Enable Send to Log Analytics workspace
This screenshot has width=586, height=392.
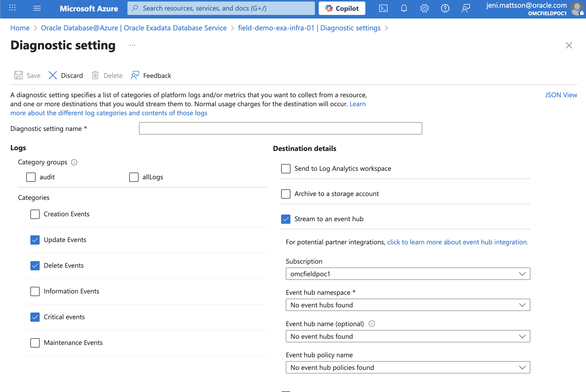point(286,169)
